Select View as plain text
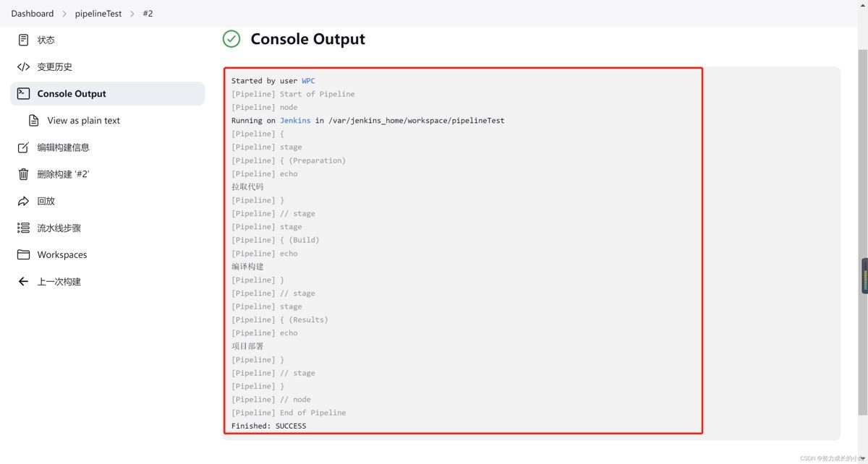This screenshot has width=868, height=464. [x=84, y=121]
